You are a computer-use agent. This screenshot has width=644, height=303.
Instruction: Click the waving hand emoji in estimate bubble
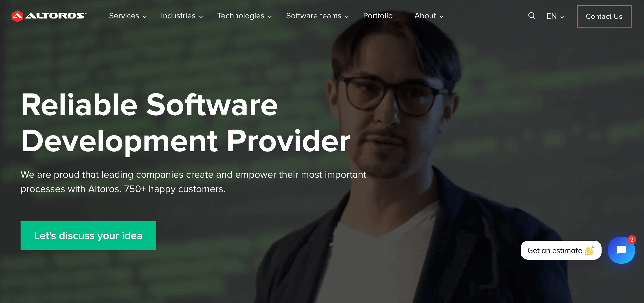(x=589, y=250)
